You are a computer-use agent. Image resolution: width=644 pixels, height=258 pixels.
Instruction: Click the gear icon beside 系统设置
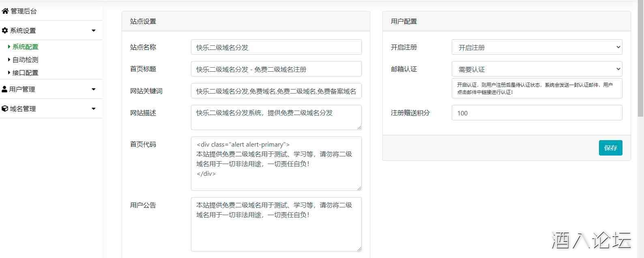(5, 30)
